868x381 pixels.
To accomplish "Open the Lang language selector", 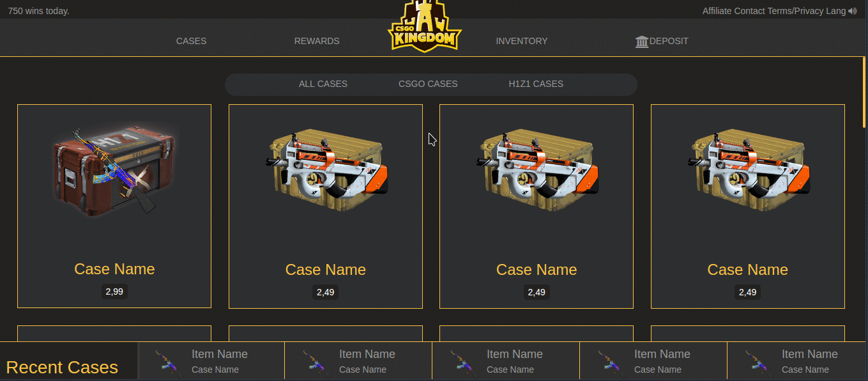I will pyautogui.click(x=837, y=11).
